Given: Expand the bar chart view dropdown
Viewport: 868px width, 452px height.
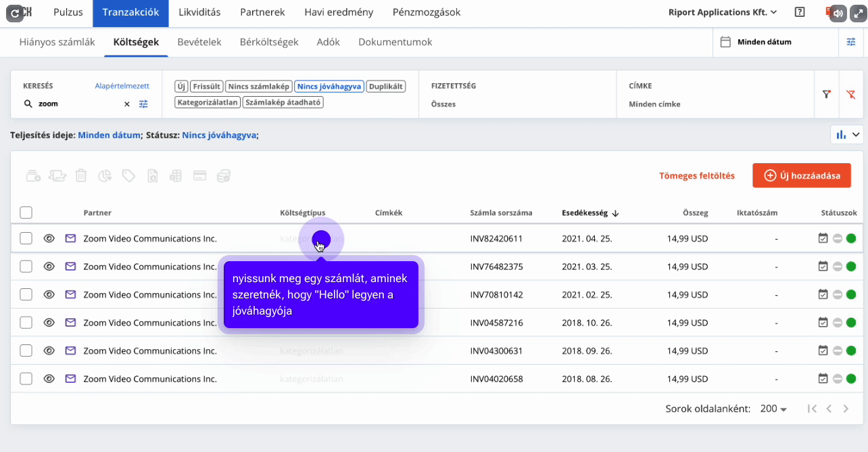Looking at the screenshot, I should (848, 135).
